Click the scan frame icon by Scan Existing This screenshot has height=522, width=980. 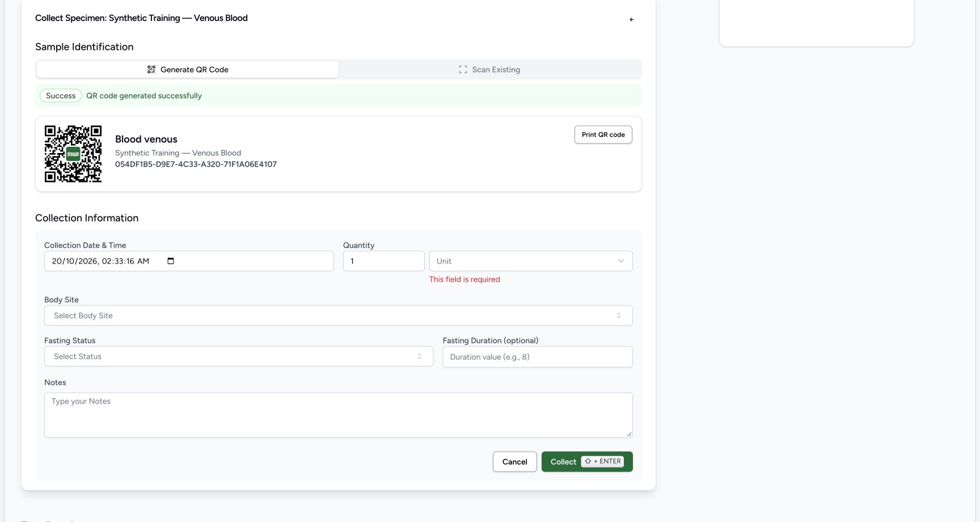click(x=463, y=70)
